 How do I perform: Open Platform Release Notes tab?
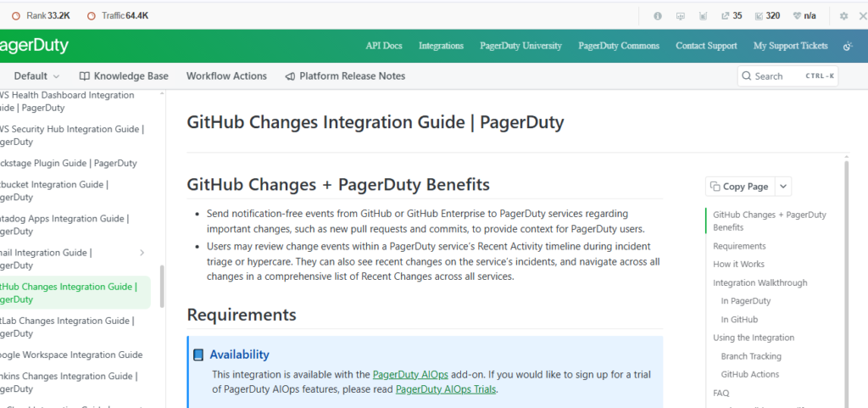(345, 75)
